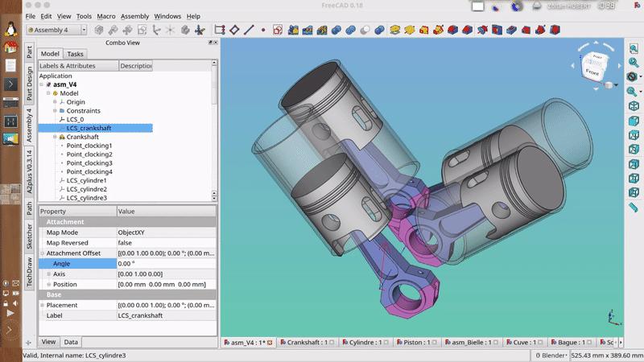This screenshot has width=644, height=362.
Task: Set top view with cube icon
Action: pos(634,135)
